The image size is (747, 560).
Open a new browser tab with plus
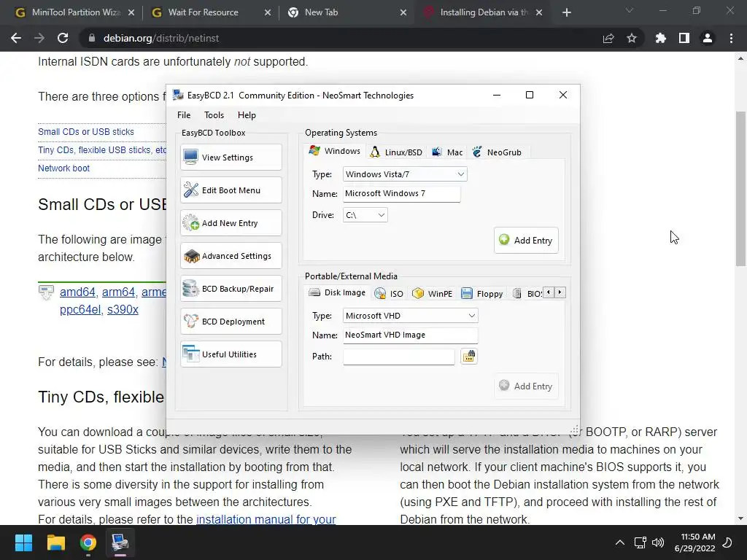point(566,12)
